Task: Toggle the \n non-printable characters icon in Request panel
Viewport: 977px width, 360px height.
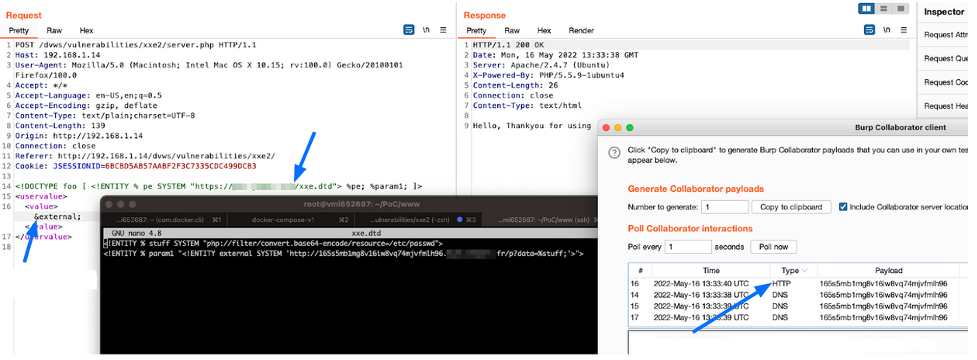Action: tap(426, 30)
